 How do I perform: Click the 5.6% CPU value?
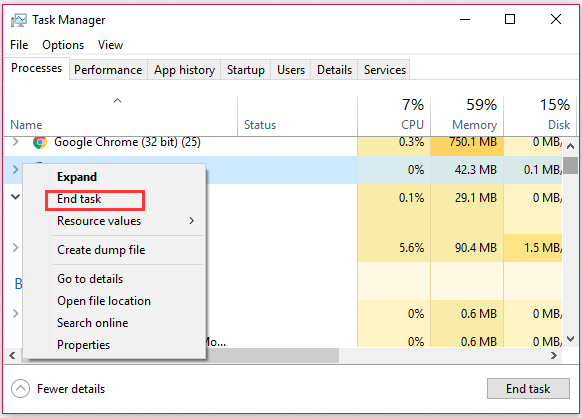[411, 248]
